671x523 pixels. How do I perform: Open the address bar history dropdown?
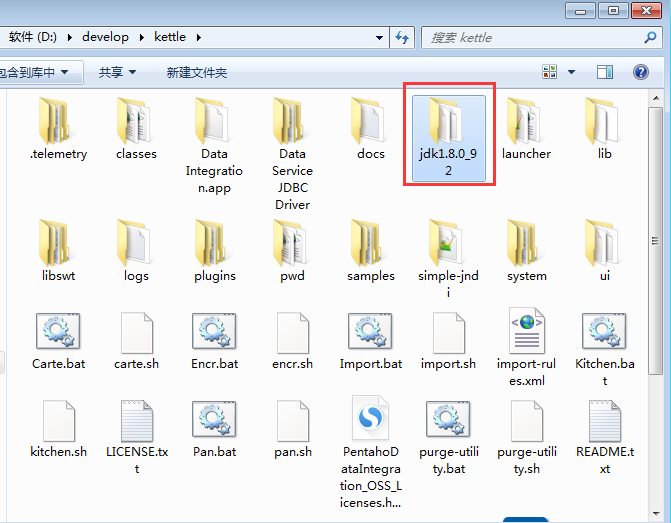tap(379, 38)
